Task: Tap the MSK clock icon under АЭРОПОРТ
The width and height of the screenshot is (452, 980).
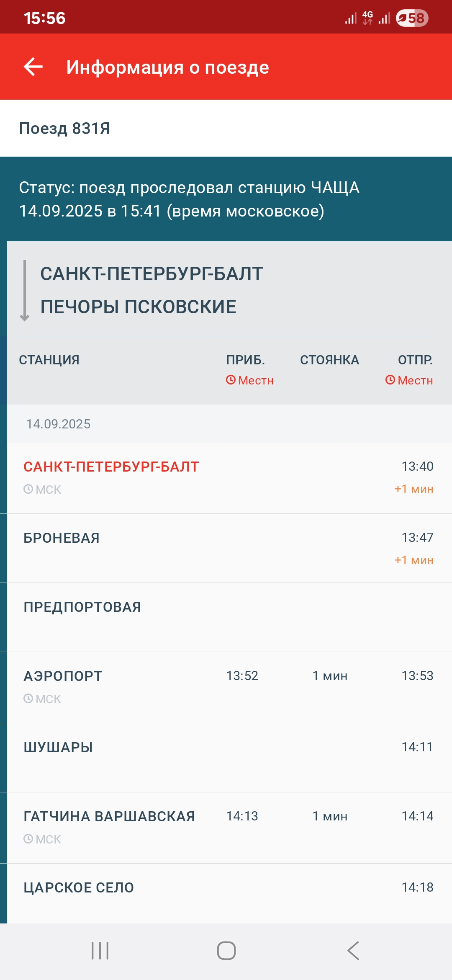Action: tap(28, 699)
